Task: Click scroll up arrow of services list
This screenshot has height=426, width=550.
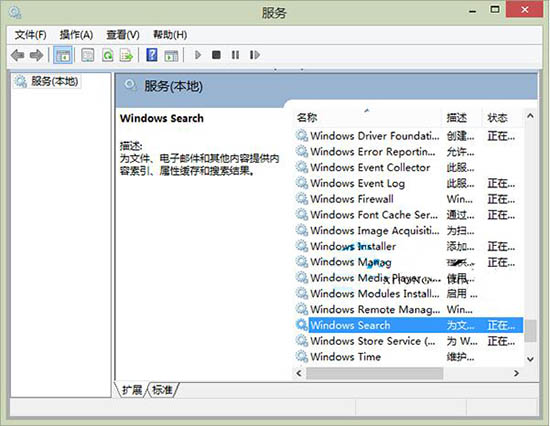Action: [x=530, y=116]
